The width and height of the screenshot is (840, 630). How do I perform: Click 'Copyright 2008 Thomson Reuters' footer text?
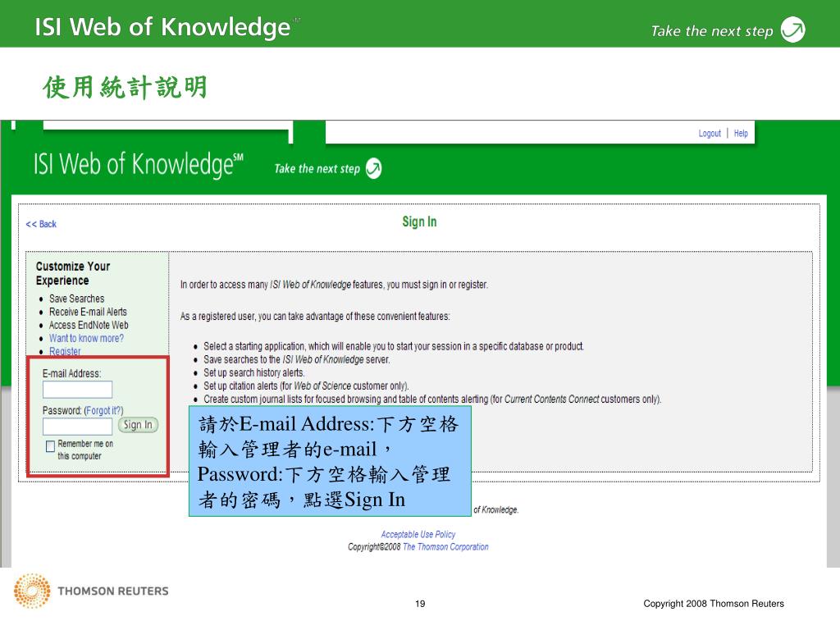[714, 604]
